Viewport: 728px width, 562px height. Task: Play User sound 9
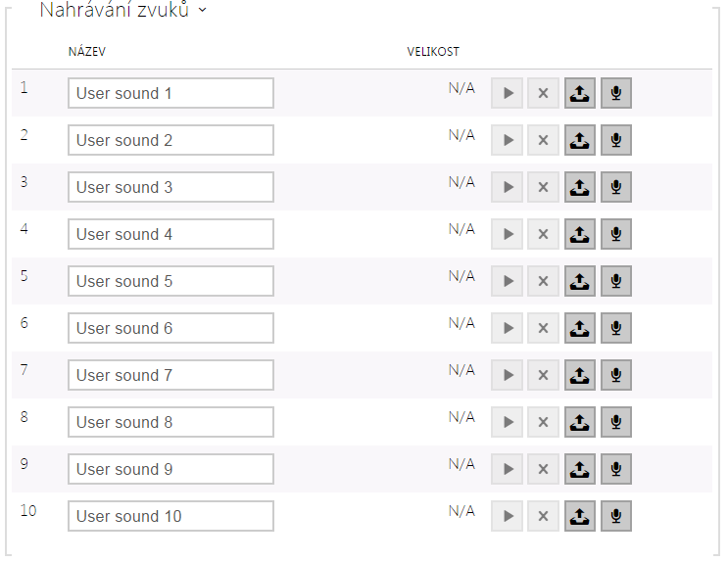(507, 469)
